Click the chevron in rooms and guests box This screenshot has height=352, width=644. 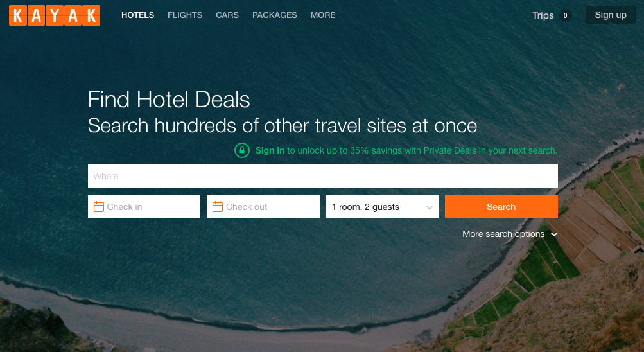click(x=430, y=207)
